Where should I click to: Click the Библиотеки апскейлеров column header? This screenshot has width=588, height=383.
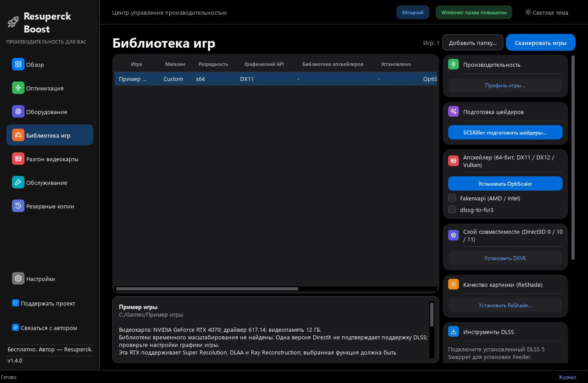pos(333,64)
